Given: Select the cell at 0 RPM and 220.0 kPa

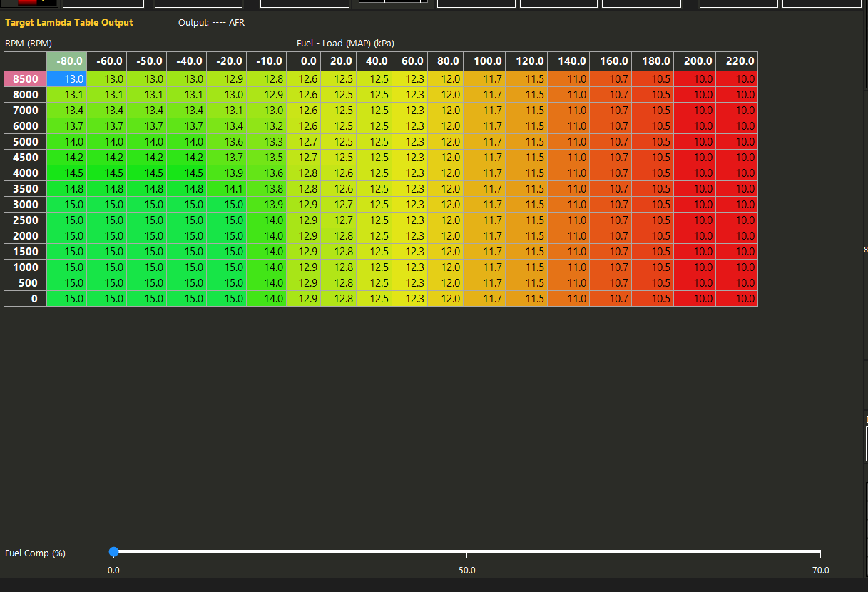Looking at the screenshot, I should tap(737, 299).
